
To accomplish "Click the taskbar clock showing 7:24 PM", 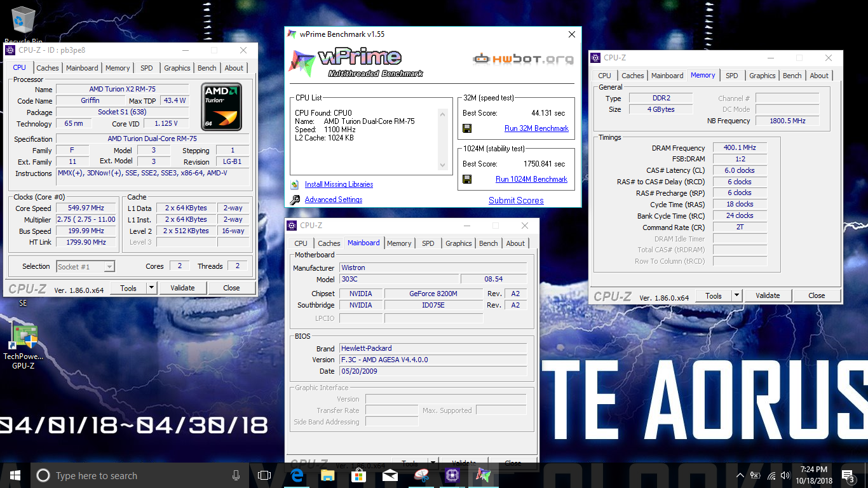I will tap(813, 475).
